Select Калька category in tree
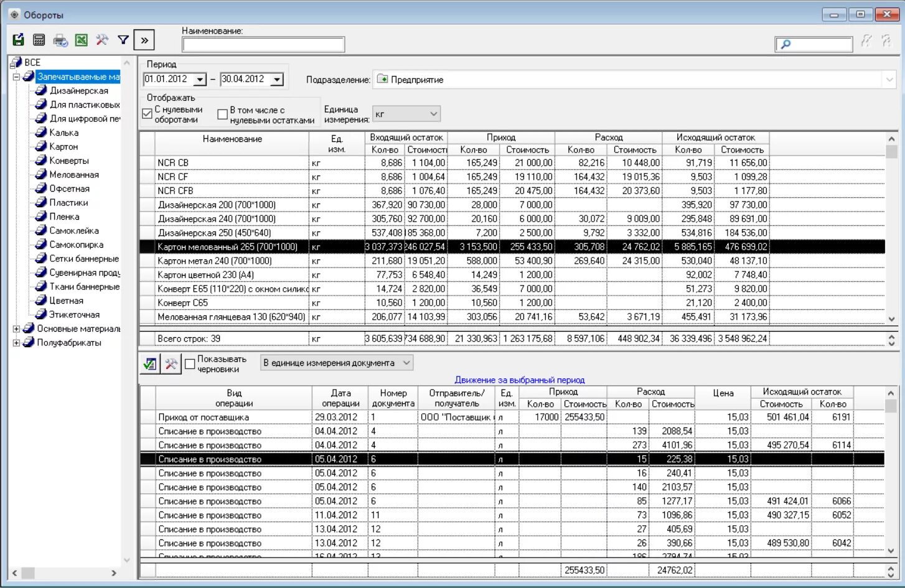Viewport: 905px width, 588px height. 63,133
